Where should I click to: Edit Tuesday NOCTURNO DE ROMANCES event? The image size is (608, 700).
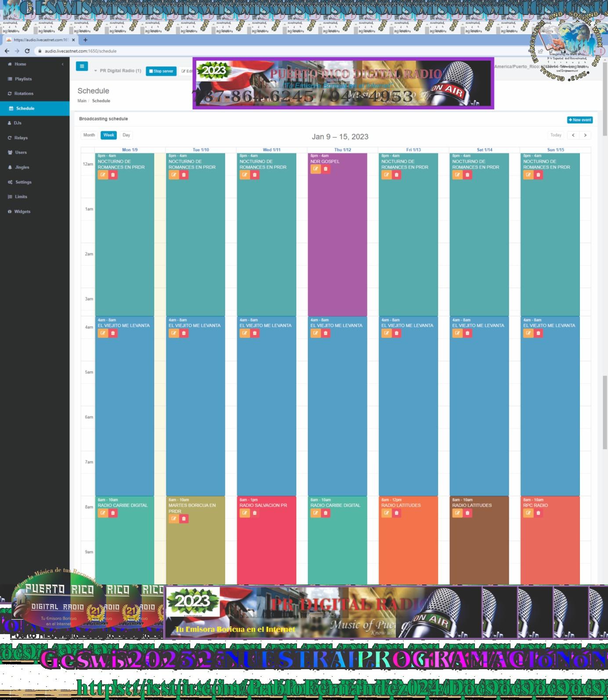174,175
